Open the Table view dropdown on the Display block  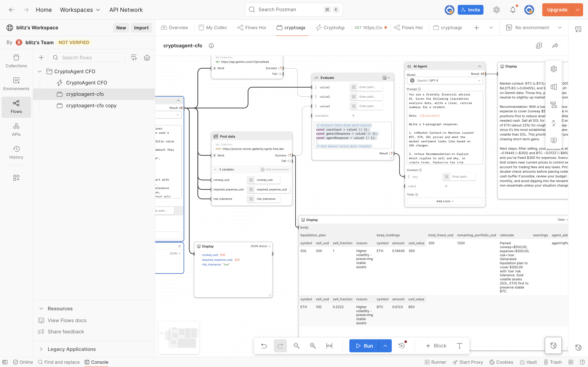tap(562, 220)
